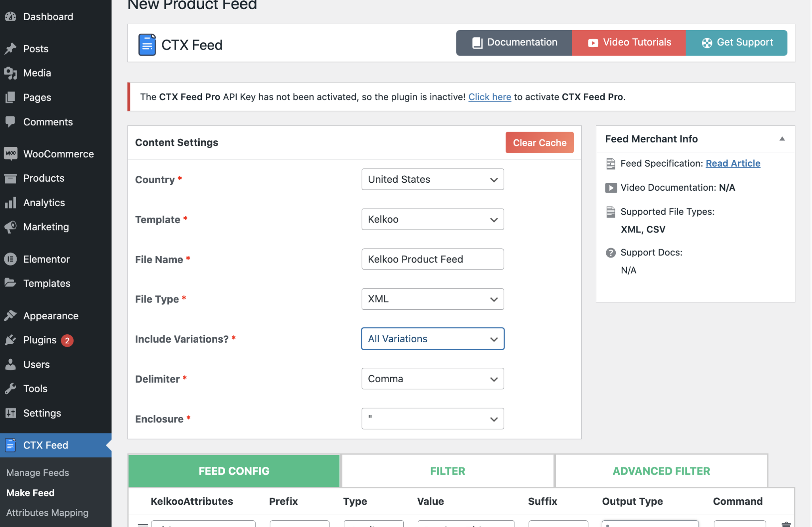This screenshot has width=812, height=527.
Task: Click the Clear Cache button
Action: click(x=539, y=142)
